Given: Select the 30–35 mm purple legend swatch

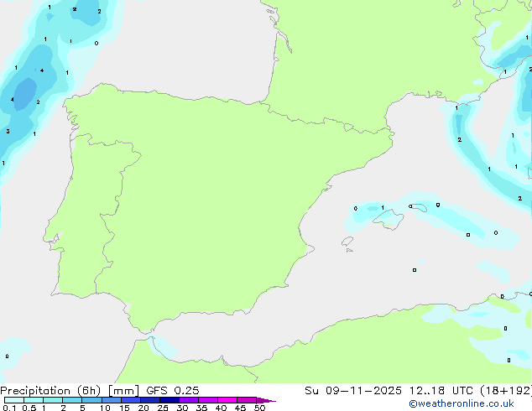Looking at the screenshot, I should pyautogui.click(x=188, y=400).
